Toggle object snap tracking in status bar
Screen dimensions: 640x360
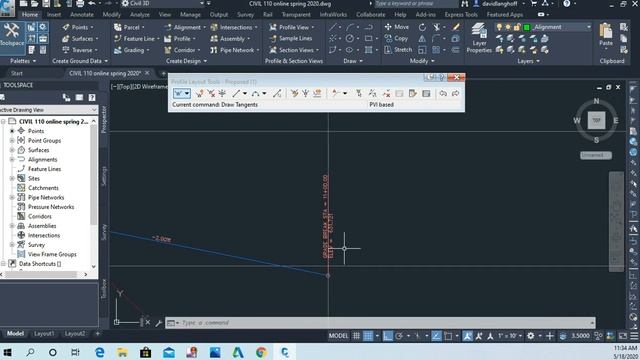(x=436, y=336)
